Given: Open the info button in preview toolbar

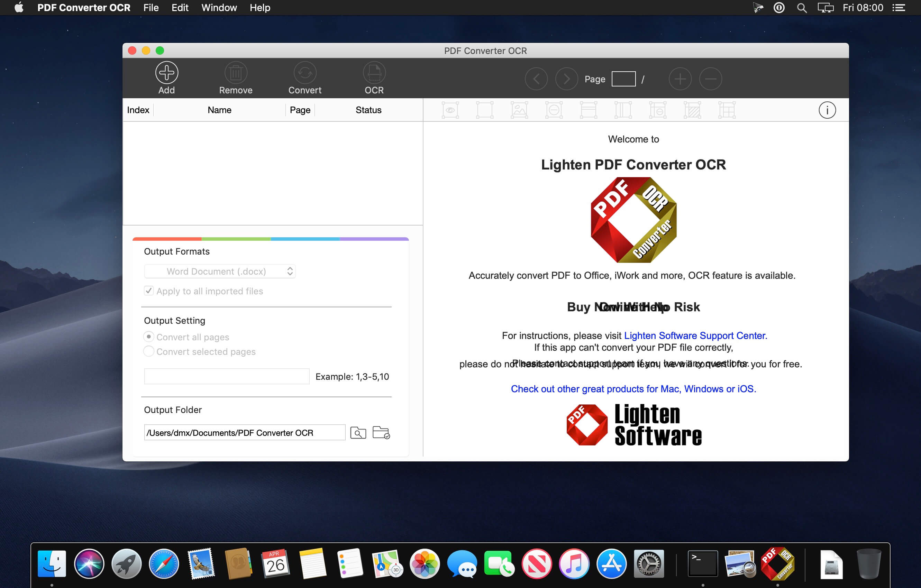Looking at the screenshot, I should (827, 110).
